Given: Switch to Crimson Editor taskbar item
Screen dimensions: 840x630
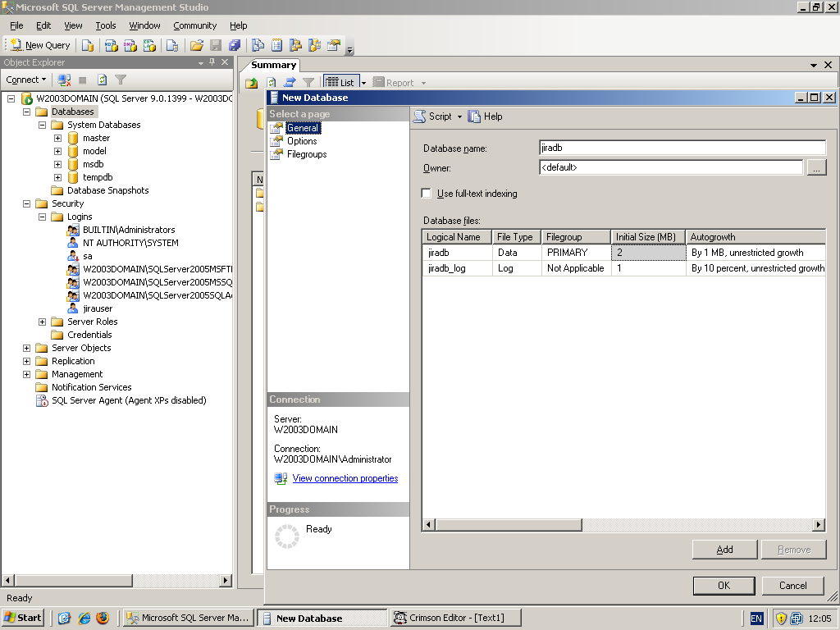Looking at the screenshot, I should click(x=455, y=618).
